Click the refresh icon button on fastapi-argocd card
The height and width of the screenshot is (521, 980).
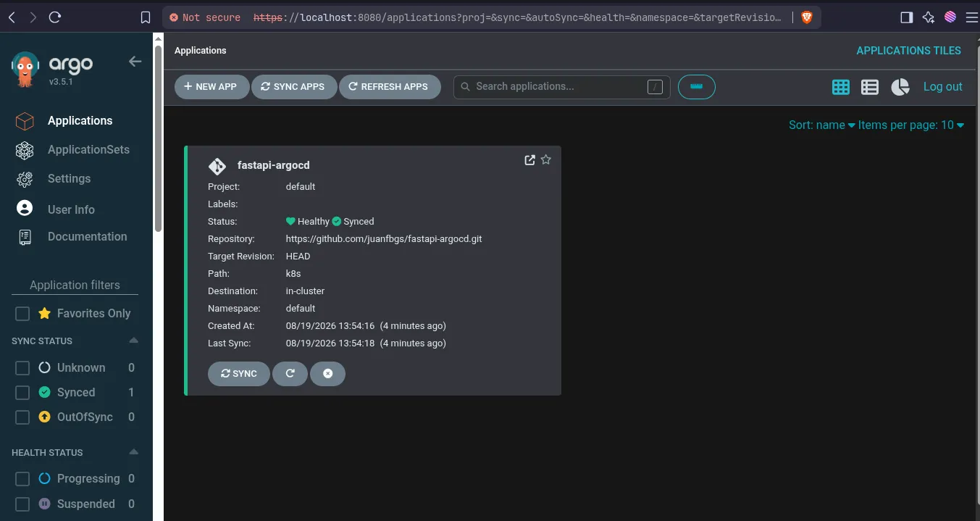(290, 374)
